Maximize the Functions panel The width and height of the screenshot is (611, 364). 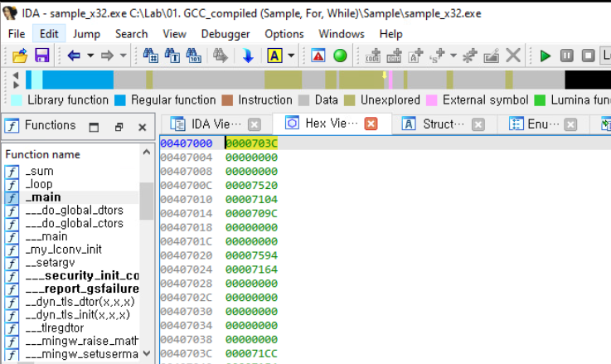(x=94, y=127)
